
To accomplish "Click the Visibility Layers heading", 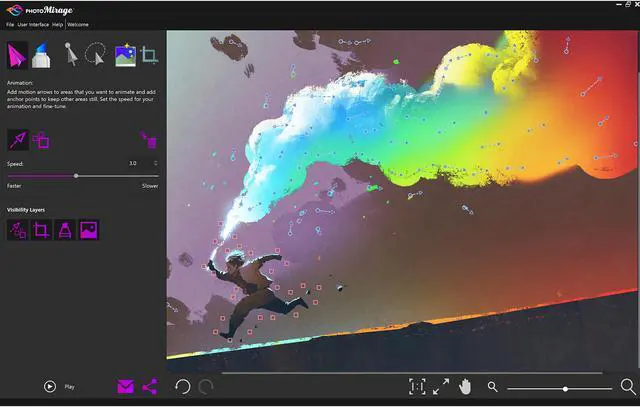I will (26, 210).
